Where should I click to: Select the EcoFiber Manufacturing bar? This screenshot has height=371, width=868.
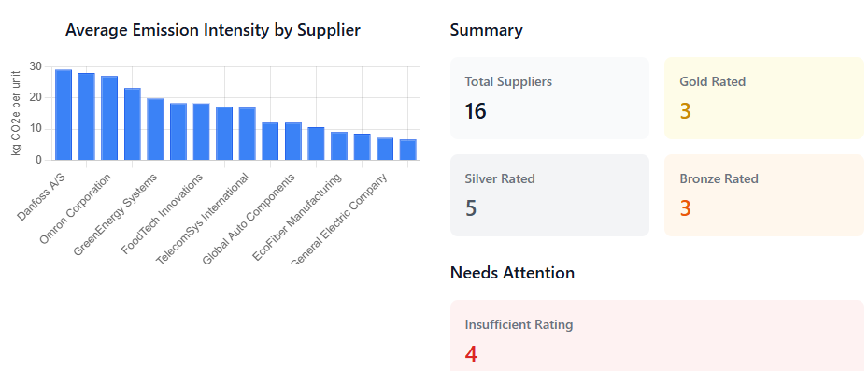click(x=339, y=146)
